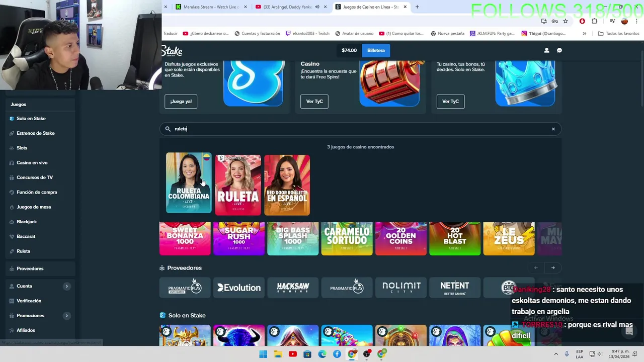Screen dimensions: 644x362
Task: Click the Proveedores section heading
Action: pyautogui.click(x=184, y=268)
